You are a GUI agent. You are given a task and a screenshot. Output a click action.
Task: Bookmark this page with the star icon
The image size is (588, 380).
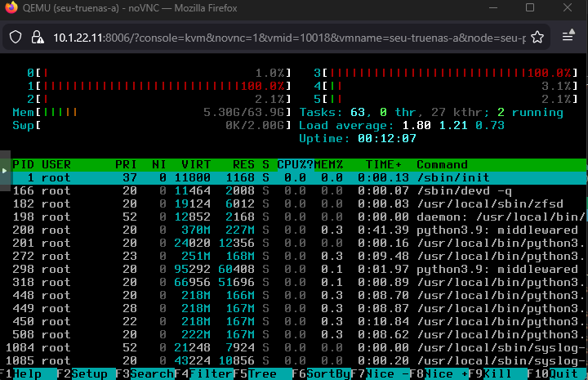pos(537,38)
